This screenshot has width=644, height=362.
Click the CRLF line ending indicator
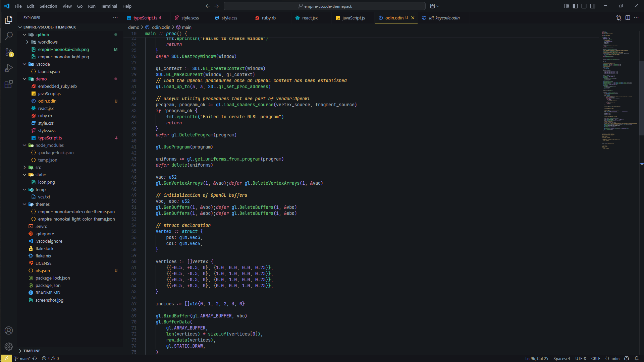(x=595, y=358)
